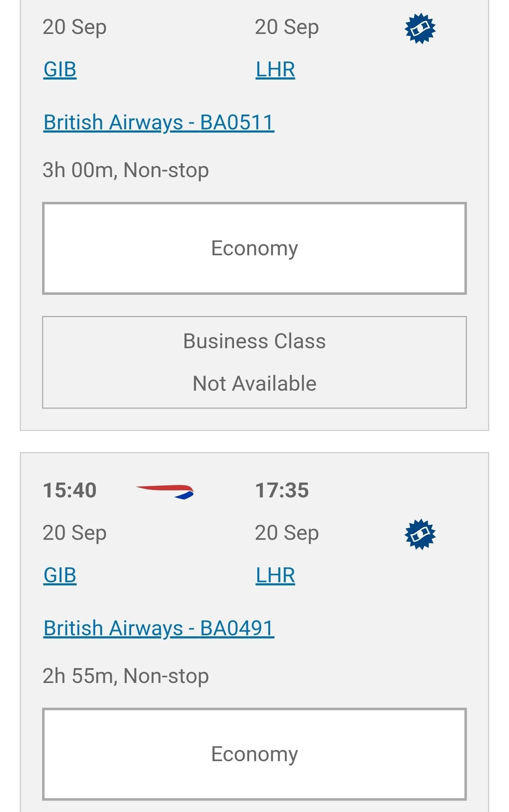Tap the British Airways ribbon logo
The width and height of the screenshot is (509, 812).
click(x=165, y=491)
